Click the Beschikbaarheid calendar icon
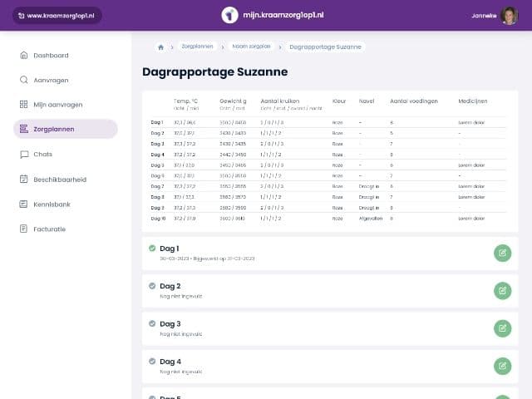The height and width of the screenshot is (399, 532). [x=24, y=180]
